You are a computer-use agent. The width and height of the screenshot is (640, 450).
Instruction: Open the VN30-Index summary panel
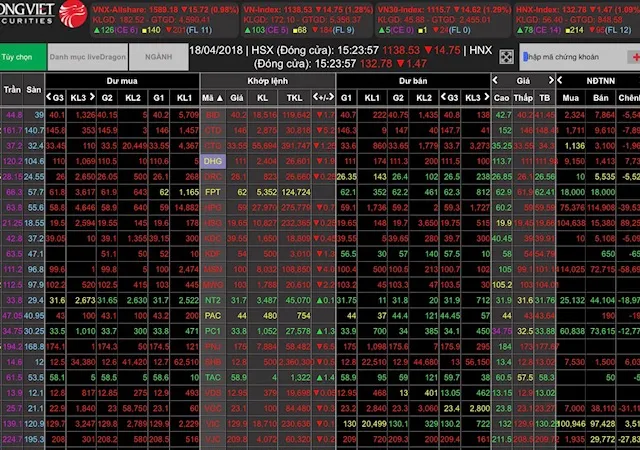pos(443,19)
